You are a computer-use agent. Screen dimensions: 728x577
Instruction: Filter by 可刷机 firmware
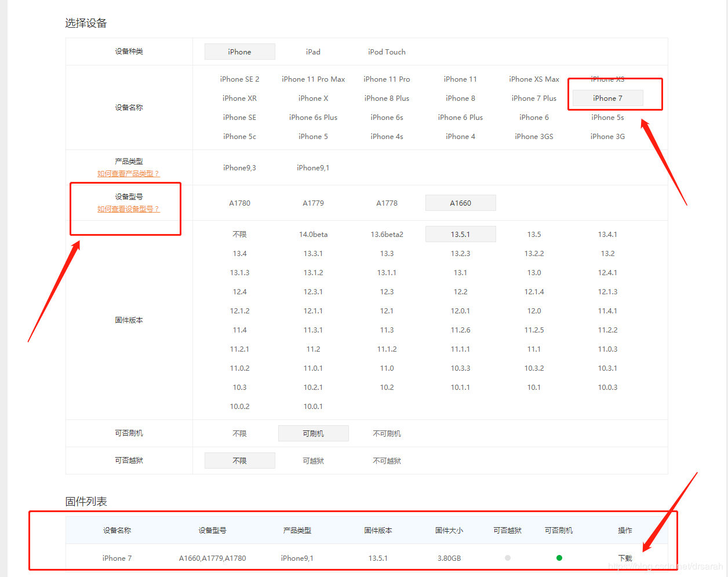pos(313,434)
